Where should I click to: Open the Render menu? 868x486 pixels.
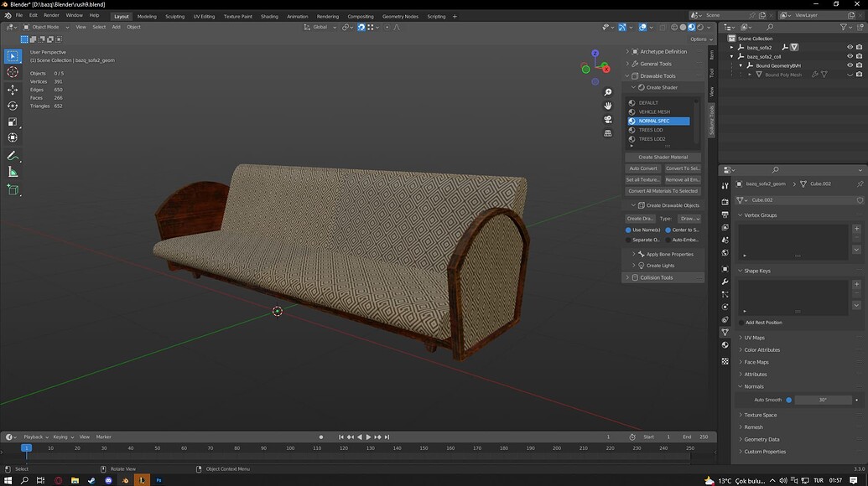pos(51,14)
